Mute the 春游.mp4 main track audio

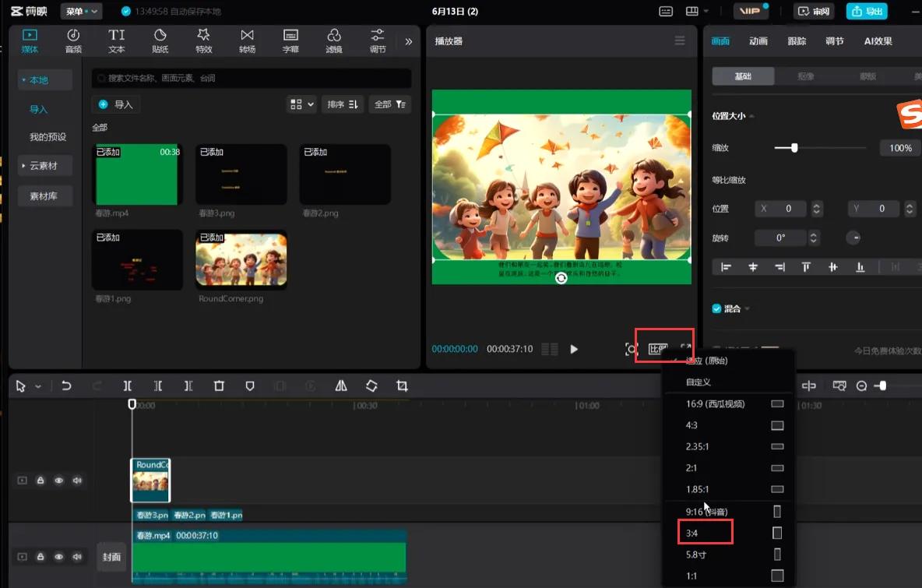(77, 557)
